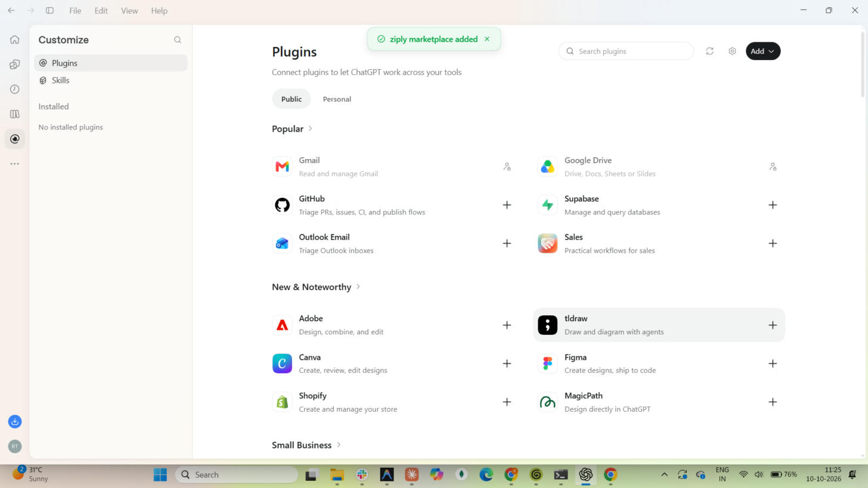Open search in Customize sidebar

[178, 40]
